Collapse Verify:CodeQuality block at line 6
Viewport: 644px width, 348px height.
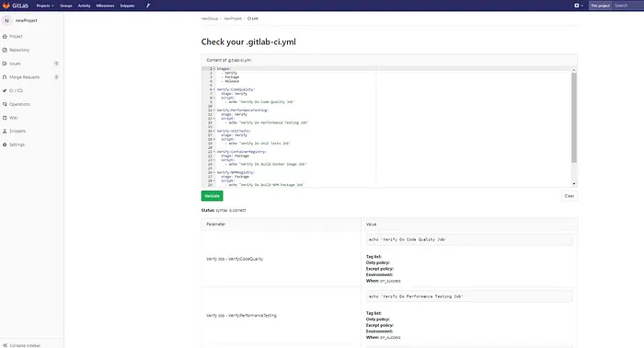[214, 89]
